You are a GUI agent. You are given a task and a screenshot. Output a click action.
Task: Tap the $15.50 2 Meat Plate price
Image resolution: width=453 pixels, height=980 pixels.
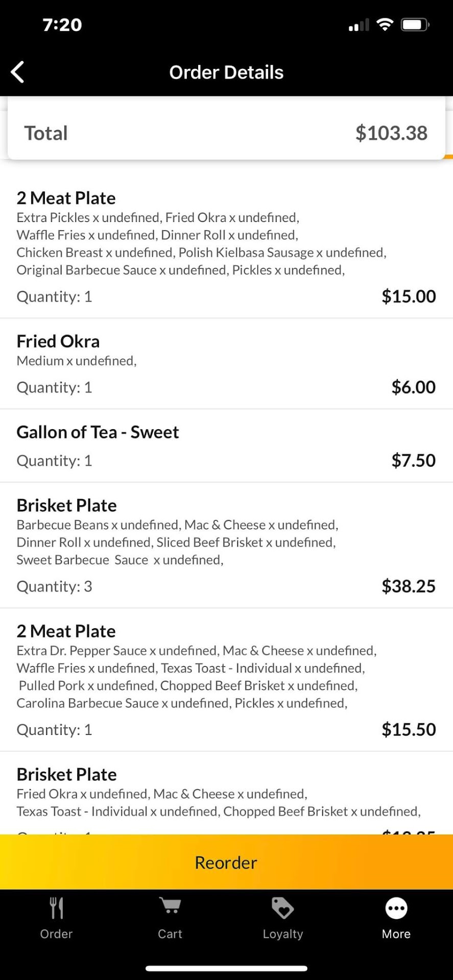[409, 729]
